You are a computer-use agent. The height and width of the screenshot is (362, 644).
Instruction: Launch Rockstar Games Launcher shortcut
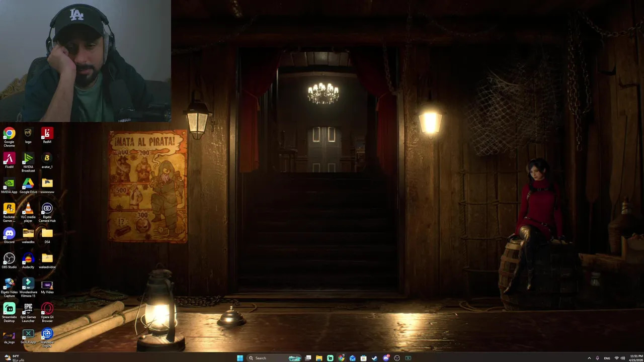click(9, 213)
